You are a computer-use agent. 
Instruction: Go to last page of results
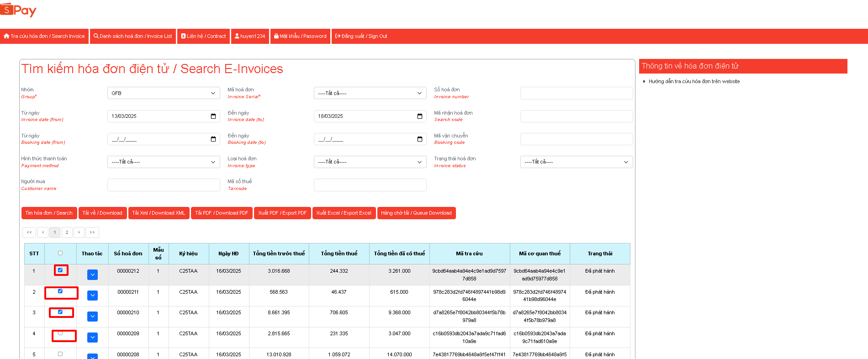(x=92, y=232)
